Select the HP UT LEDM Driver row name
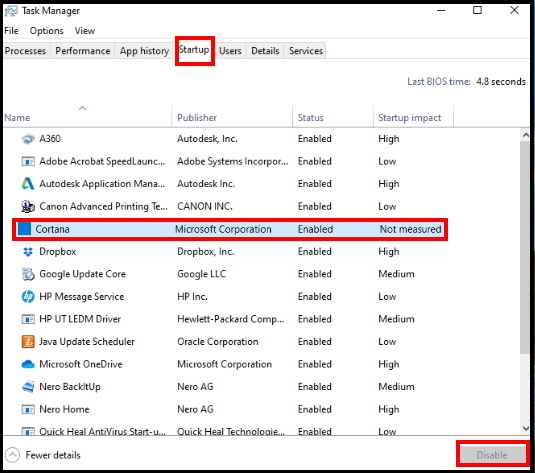 tap(80, 319)
